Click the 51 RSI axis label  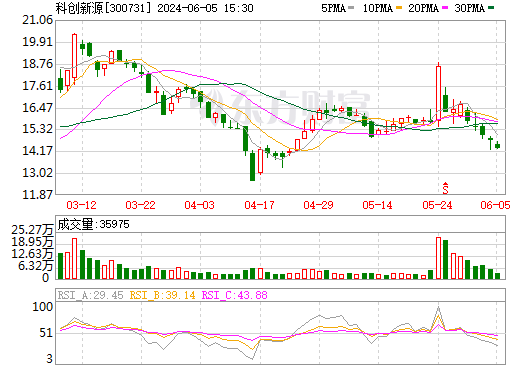point(46,333)
